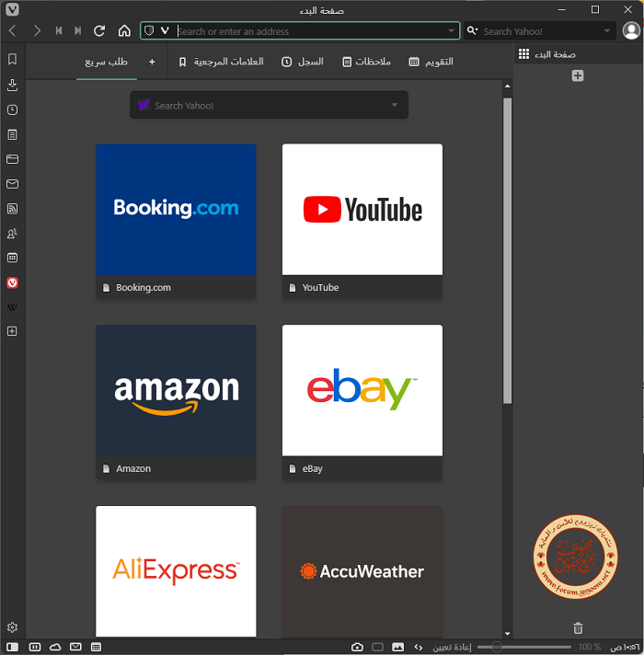This screenshot has width=644, height=655.
Task: Open the tab tiling status bar icon
Action: tap(35, 647)
